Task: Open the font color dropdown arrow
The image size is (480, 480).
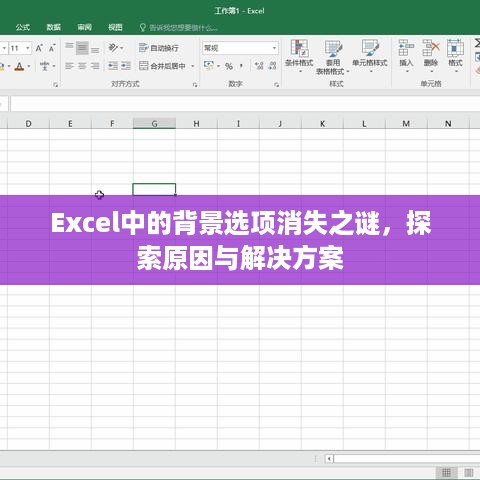Action: [x=29, y=66]
